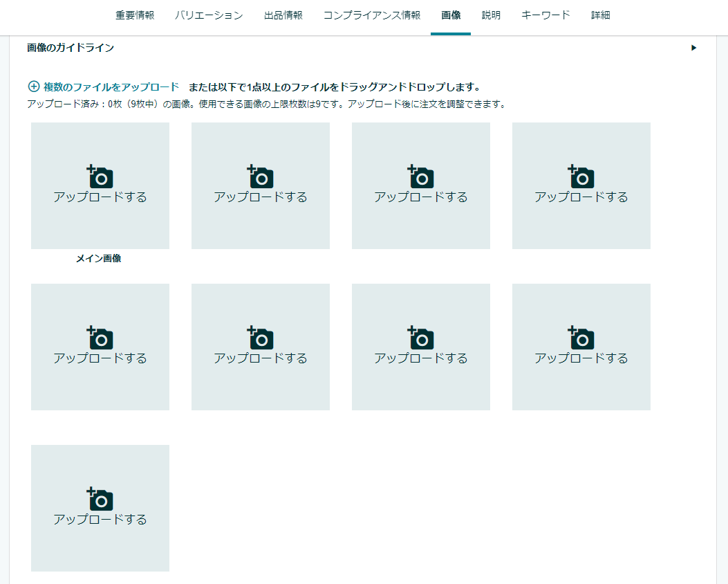728x584 pixels.
Task: Click the camera icon in the main image slot
Action: click(100, 176)
